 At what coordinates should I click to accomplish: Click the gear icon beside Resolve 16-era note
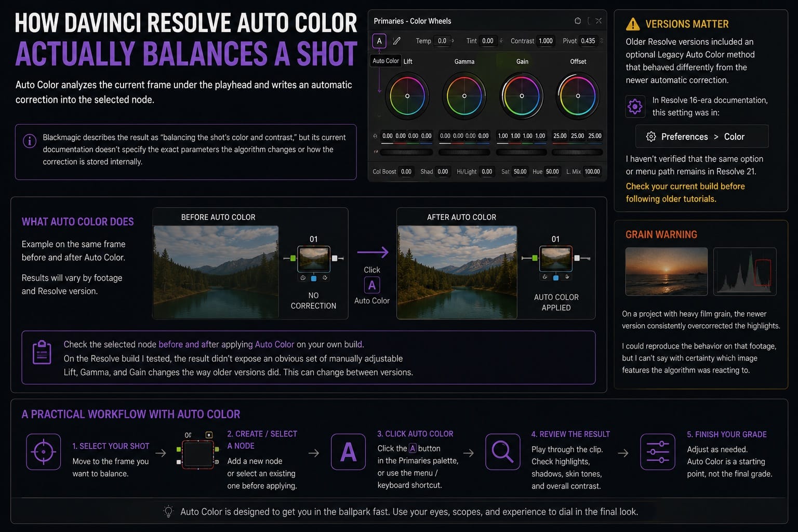coord(635,107)
